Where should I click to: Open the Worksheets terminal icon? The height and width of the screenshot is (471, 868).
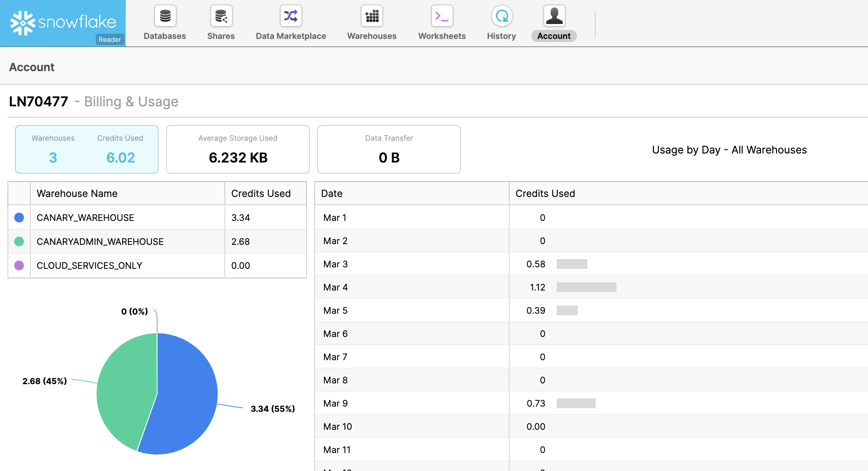[442, 16]
